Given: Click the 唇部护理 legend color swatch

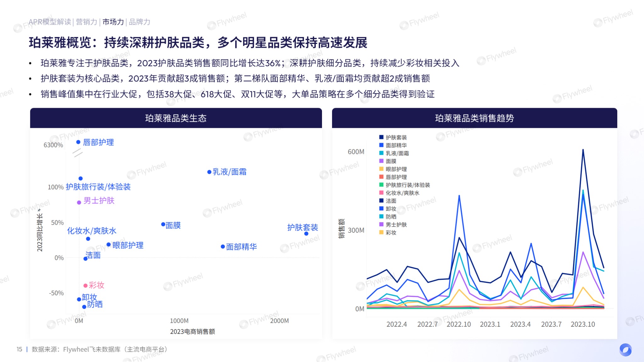Looking at the screenshot, I should [381, 177].
